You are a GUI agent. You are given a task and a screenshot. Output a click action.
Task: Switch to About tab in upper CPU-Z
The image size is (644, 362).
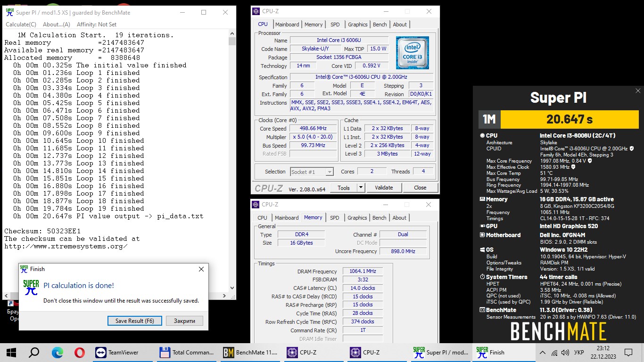point(400,25)
